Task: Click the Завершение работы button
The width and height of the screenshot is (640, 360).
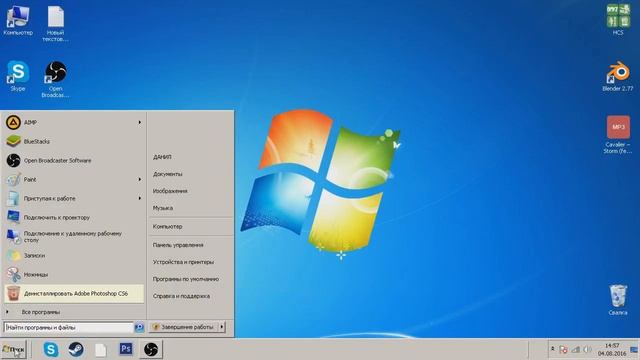Action: pyautogui.click(x=183, y=327)
